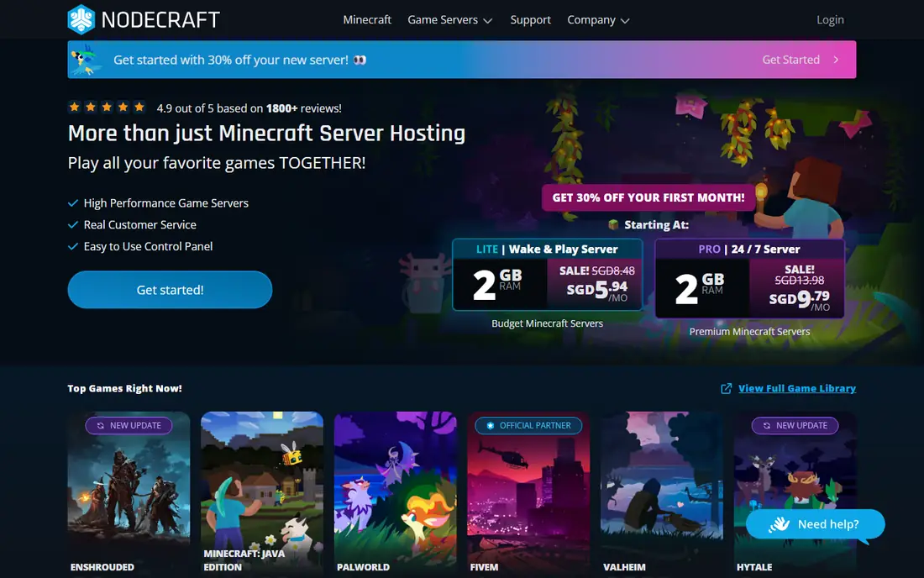Click the New Update badge on Hytale
Screen dimensions: 924x578
pos(795,425)
